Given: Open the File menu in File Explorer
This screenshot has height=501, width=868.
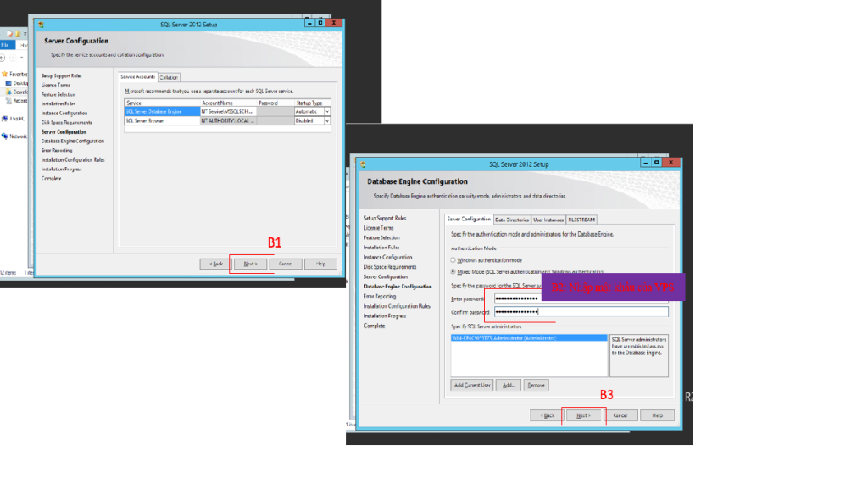Looking at the screenshot, I should click(6, 45).
